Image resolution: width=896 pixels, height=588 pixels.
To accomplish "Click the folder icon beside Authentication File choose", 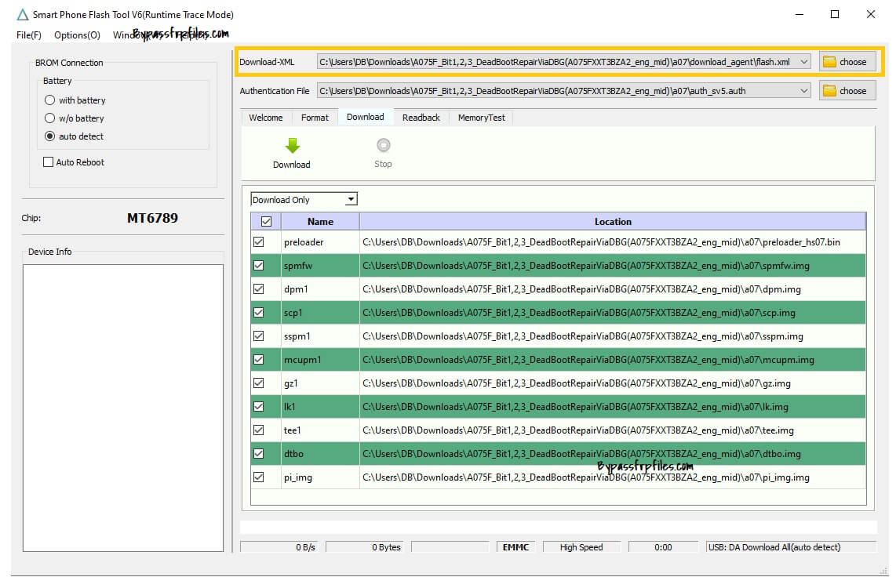I will (x=829, y=91).
